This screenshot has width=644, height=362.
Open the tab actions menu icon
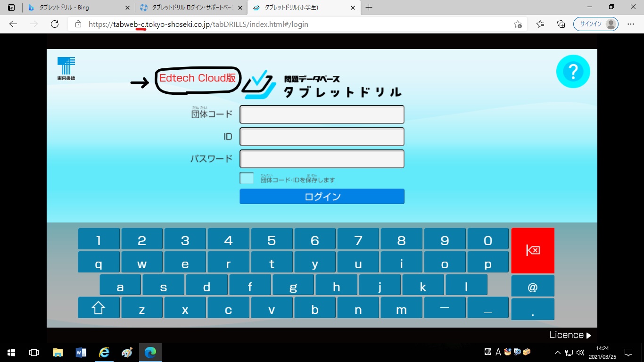tap(11, 8)
